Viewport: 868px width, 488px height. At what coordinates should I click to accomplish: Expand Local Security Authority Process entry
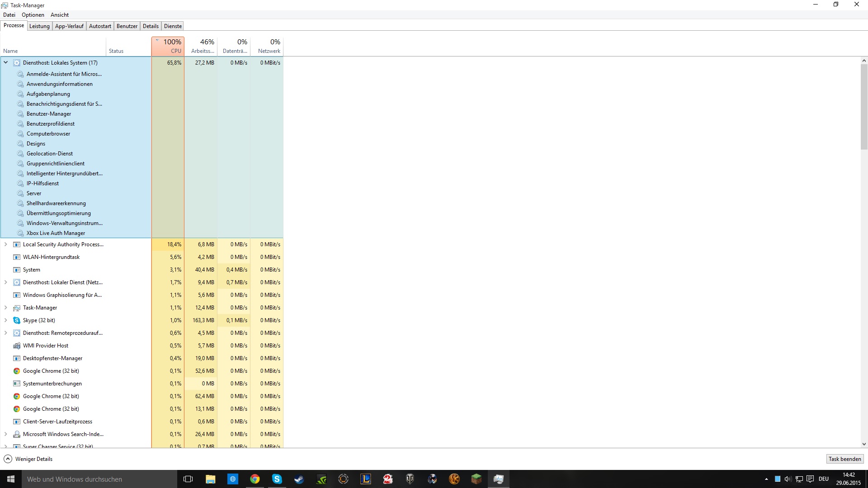coord(6,244)
